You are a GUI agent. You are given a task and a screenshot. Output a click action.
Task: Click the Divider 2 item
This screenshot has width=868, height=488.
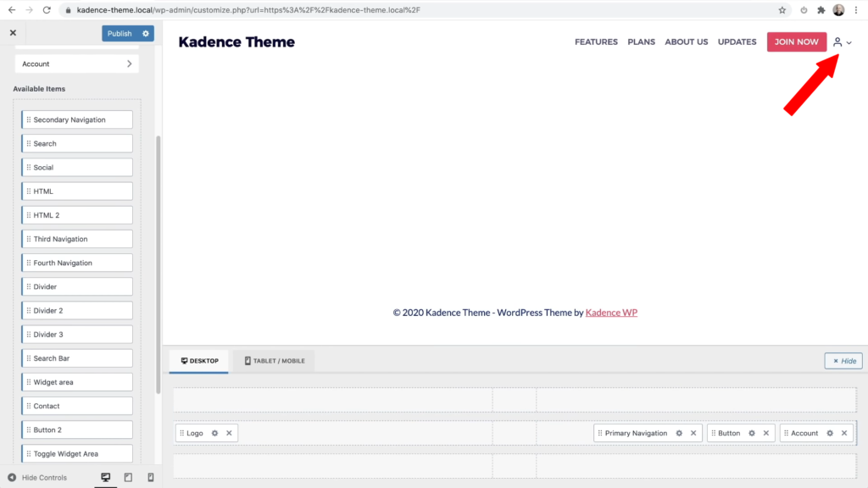[x=77, y=310]
